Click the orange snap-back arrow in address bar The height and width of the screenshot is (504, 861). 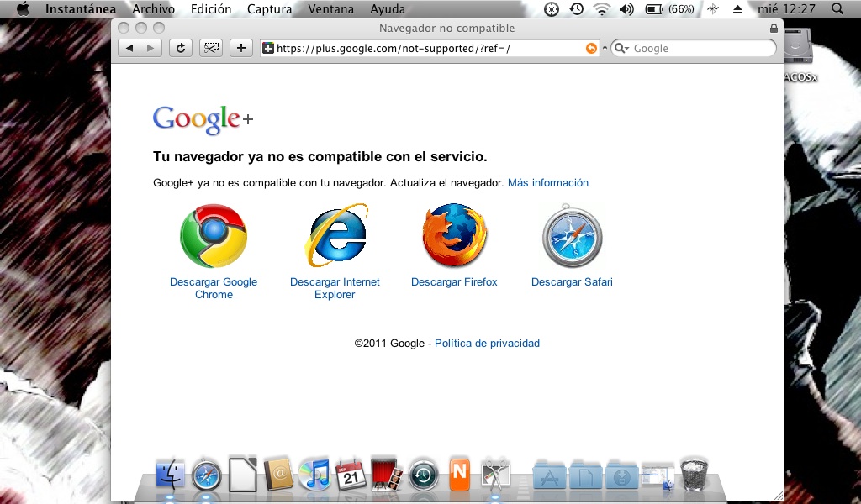[x=591, y=49]
